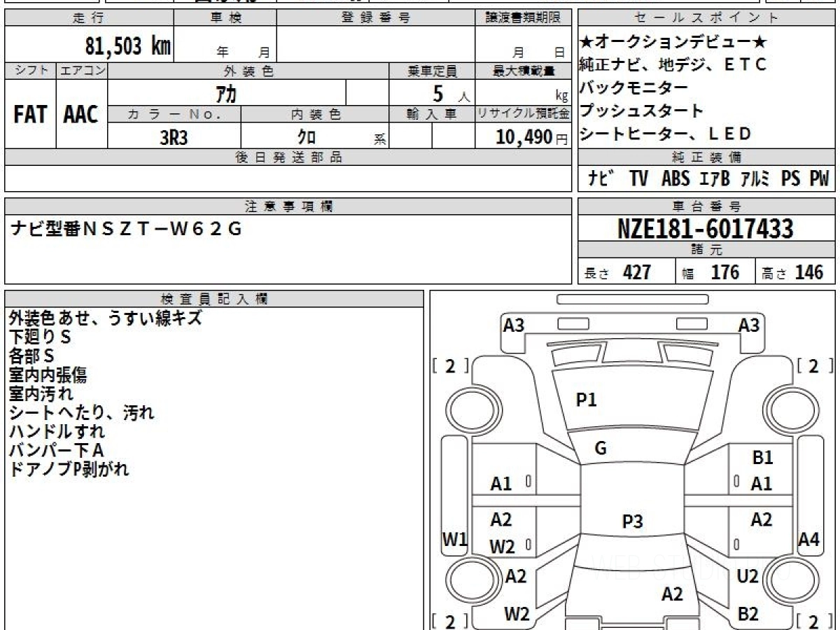Screen dimensions: 840x630
Task: Select chassis number NZE181-6017433
Action: click(x=706, y=228)
